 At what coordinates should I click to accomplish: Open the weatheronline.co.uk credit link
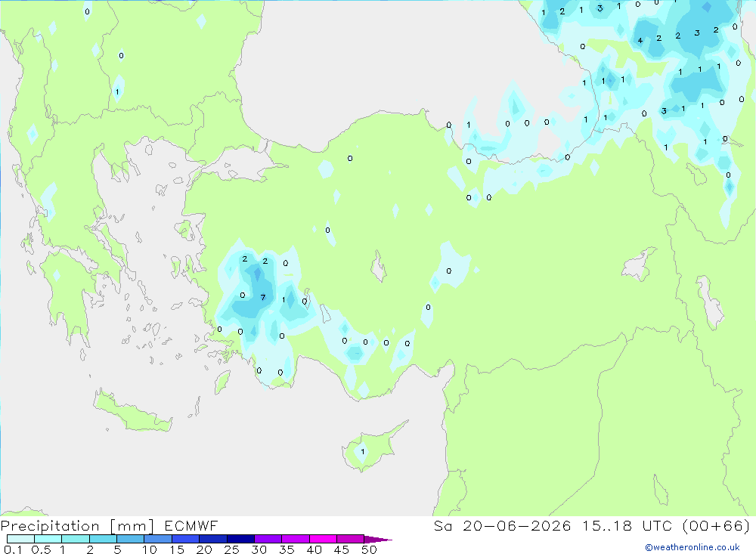692,546
